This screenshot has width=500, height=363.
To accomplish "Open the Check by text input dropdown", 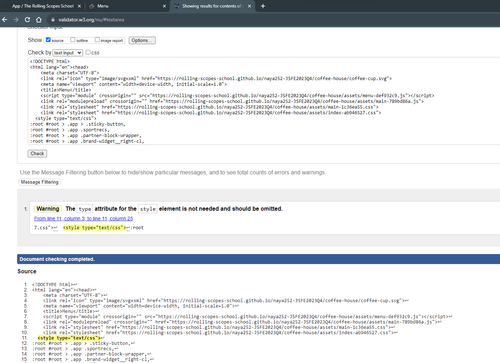I will click(x=68, y=53).
